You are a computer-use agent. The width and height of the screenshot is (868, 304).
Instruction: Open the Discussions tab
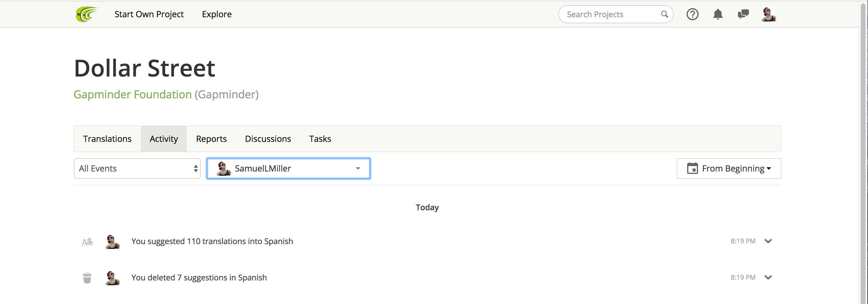tap(268, 139)
